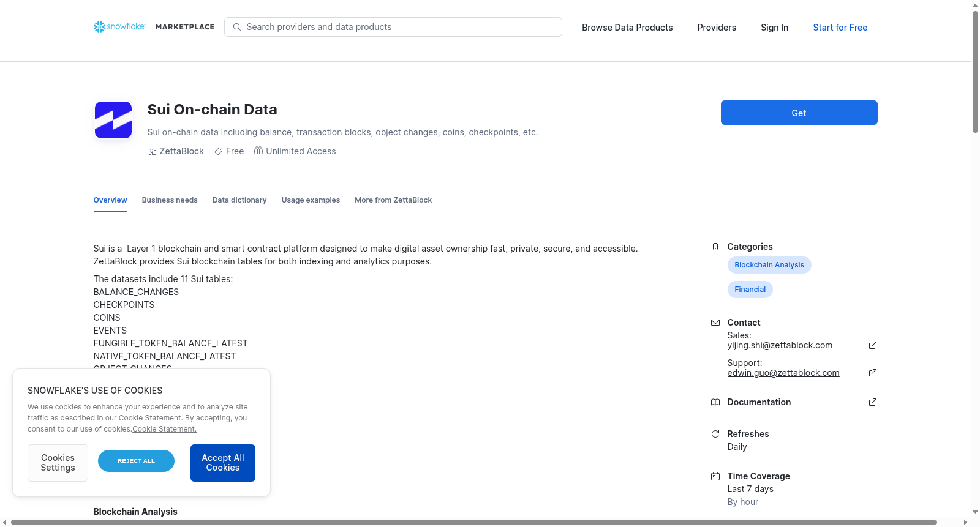Click the Contact envelope icon
Screen dimensions: 980x527
[x=715, y=323]
